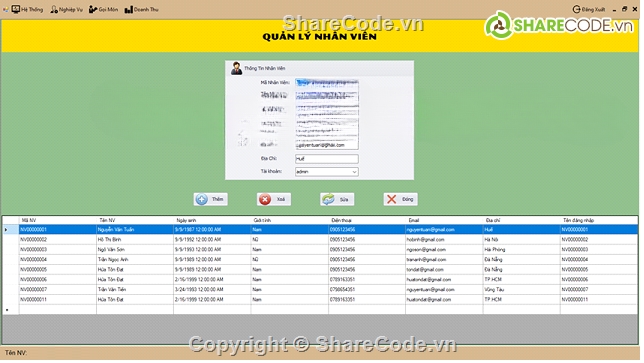644x363 pixels.
Task: Click the app icon in title bar
Action: [5, 9]
